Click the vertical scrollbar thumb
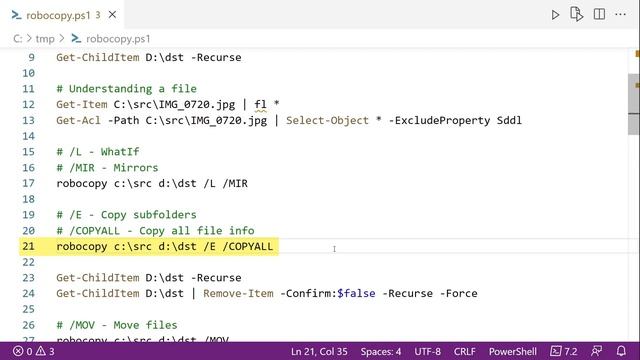Image resolution: width=640 pixels, height=360 pixels. pyautogui.click(x=633, y=104)
